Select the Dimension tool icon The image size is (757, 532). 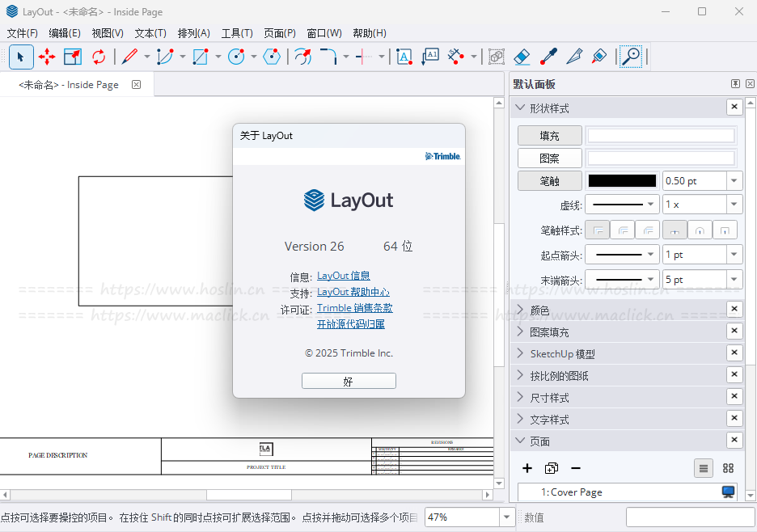click(456, 57)
